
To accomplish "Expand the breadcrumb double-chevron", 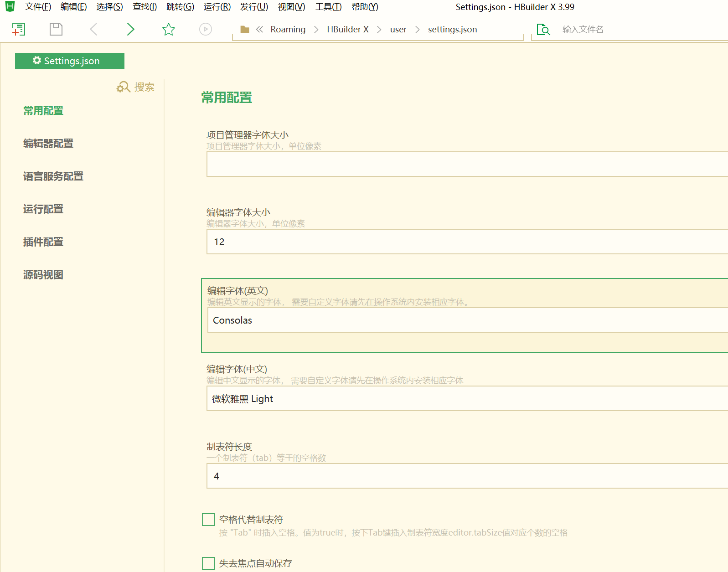I will pos(259,29).
